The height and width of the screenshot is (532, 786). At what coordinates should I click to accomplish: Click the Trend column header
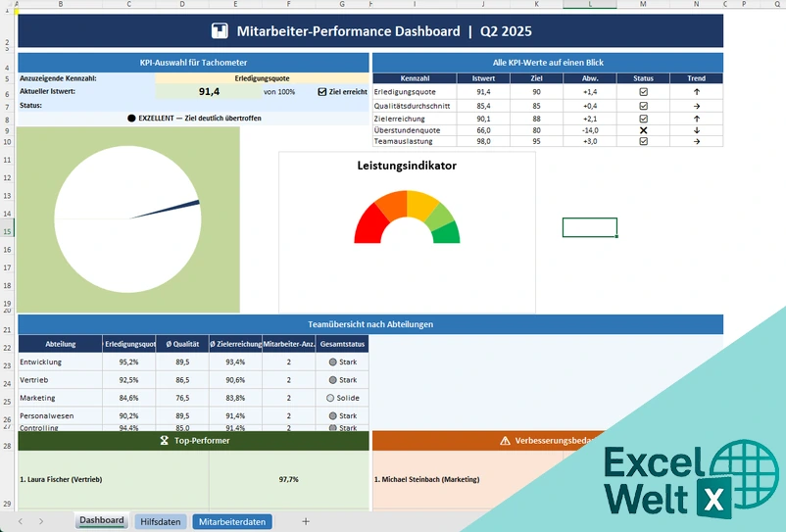pyautogui.click(x=696, y=78)
